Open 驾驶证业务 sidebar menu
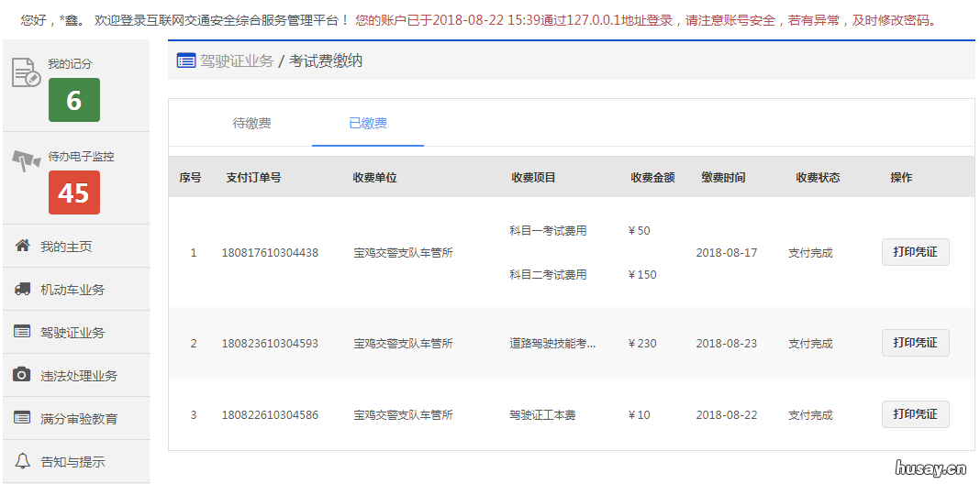980x484 pixels. pyautogui.click(x=72, y=332)
